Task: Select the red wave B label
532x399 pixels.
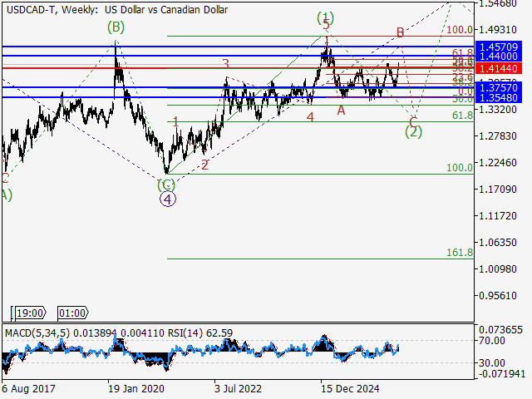Action: [401, 32]
